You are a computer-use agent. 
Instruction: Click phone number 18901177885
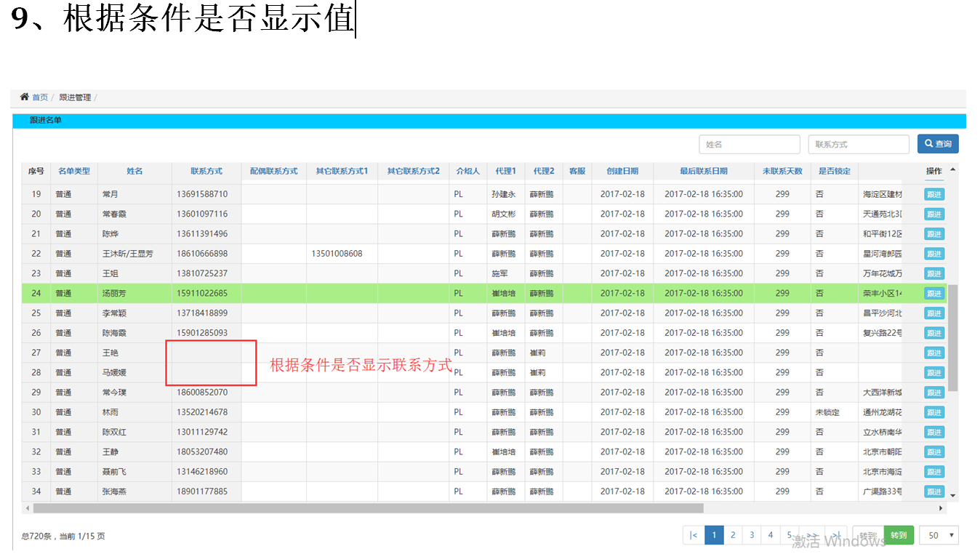pos(202,491)
